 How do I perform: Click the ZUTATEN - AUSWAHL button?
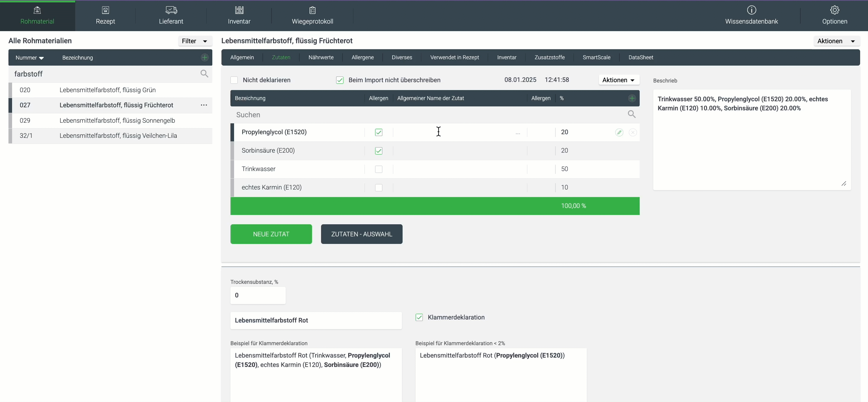(361, 234)
